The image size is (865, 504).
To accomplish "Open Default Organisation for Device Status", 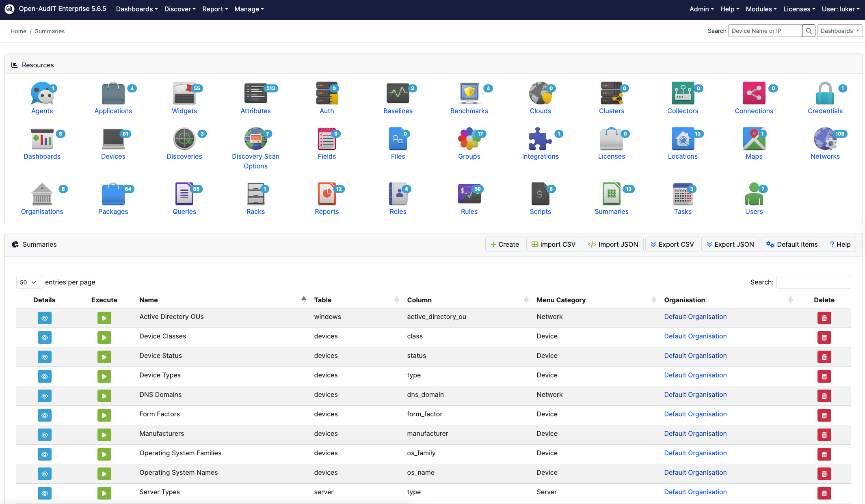I will click(x=695, y=355).
